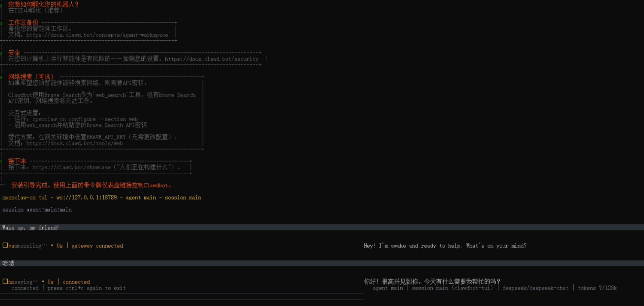
Task: Select the heading '您想如何孵化您的机器人？'
Action: pos(43,4)
